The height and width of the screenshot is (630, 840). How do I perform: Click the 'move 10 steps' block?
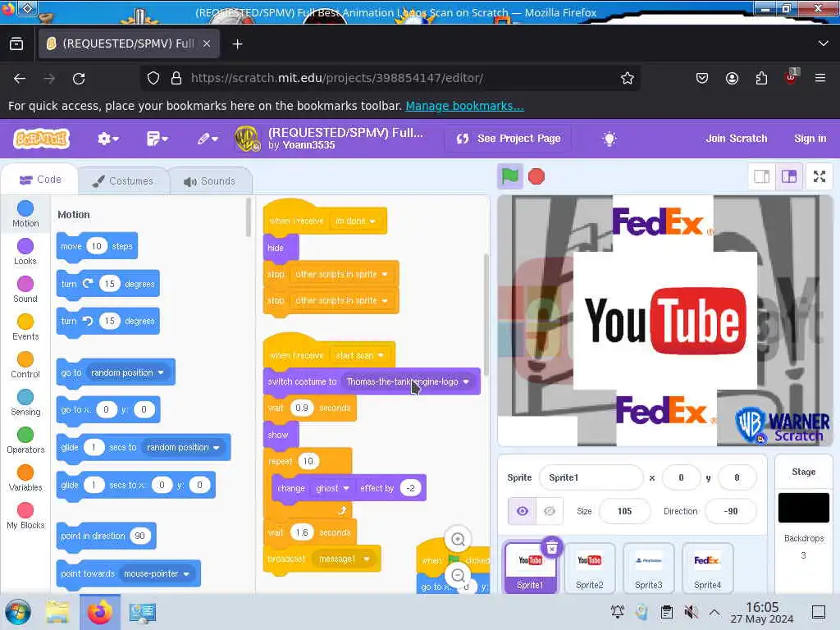tap(97, 246)
